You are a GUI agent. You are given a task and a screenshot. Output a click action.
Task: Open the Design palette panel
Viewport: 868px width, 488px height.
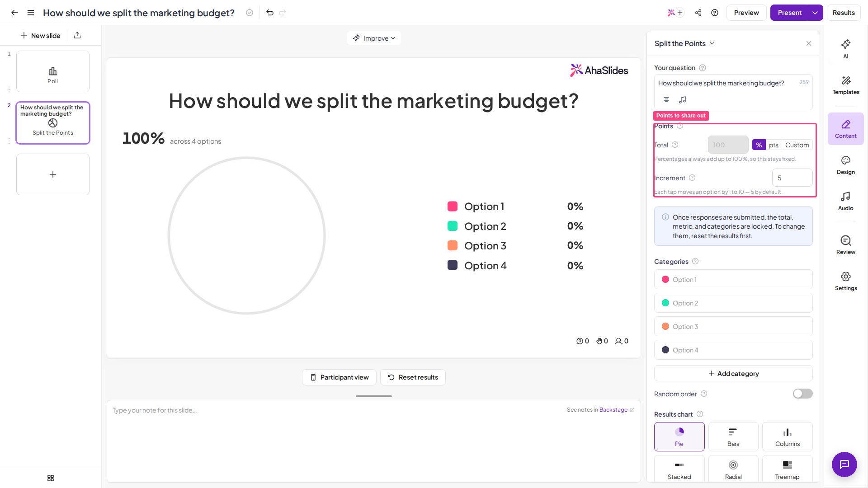(x=846, y=165)
